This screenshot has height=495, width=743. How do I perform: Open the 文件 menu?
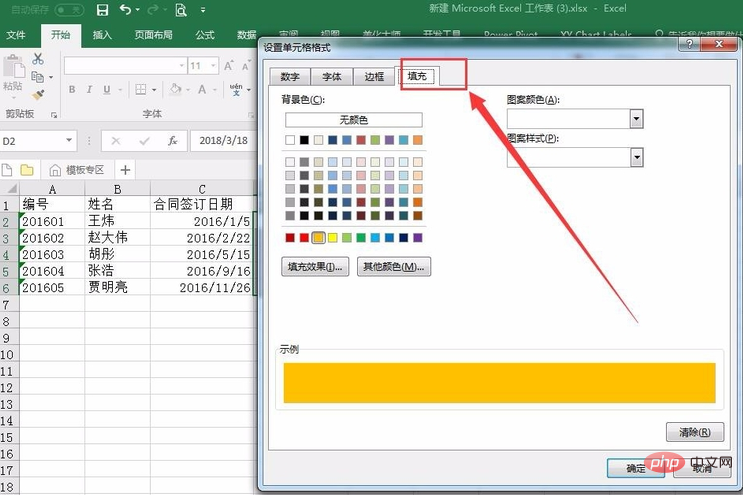[x=16, y=35]
